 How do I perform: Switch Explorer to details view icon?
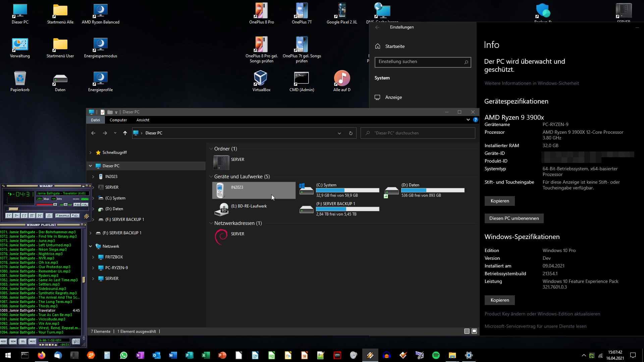467,331
